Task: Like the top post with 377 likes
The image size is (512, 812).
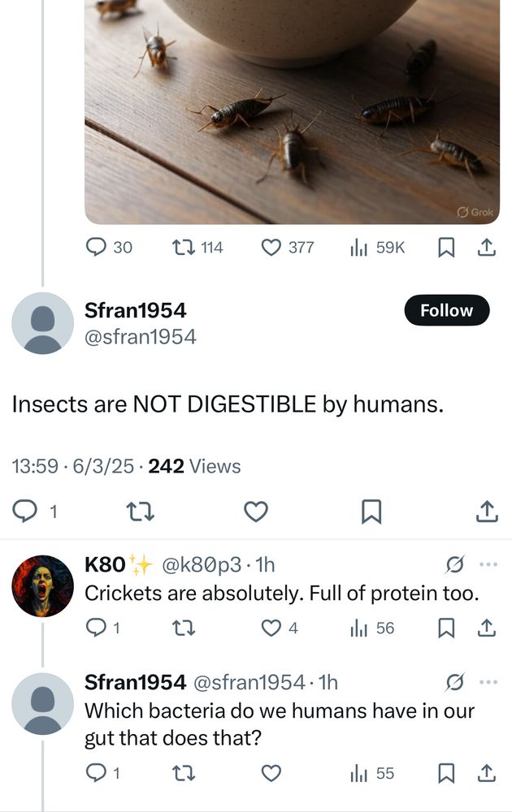Action: pyautogui.click(x=287, y=248)
